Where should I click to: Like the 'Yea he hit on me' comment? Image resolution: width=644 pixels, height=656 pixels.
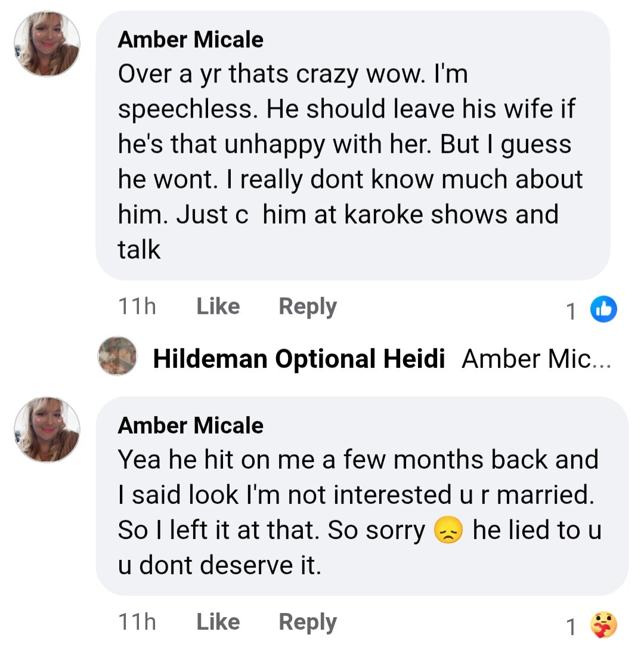pyautogui.click(x=218, y=622)
